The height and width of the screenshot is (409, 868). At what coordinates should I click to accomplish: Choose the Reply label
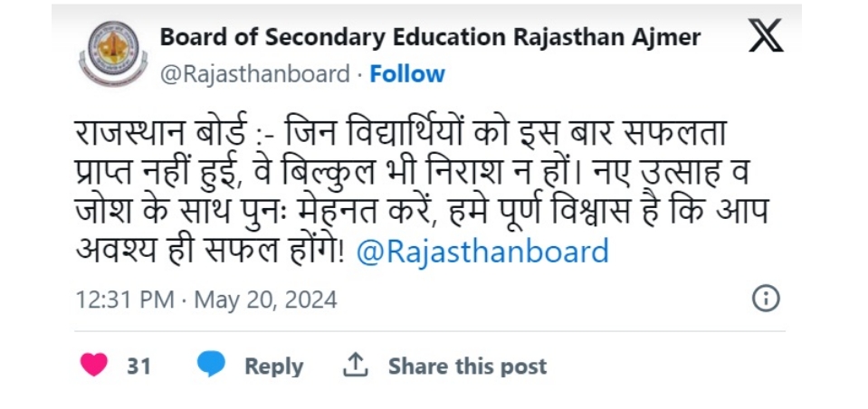pyautogui.click(x=274, y=366)
